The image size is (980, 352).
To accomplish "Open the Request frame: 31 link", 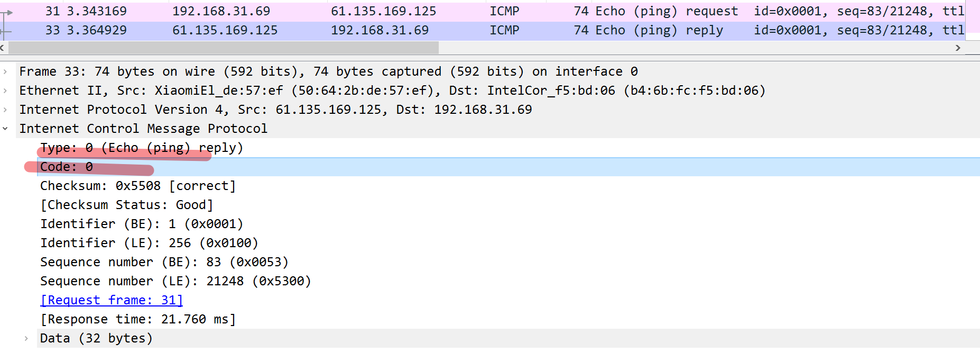I will tap(112, 300).
